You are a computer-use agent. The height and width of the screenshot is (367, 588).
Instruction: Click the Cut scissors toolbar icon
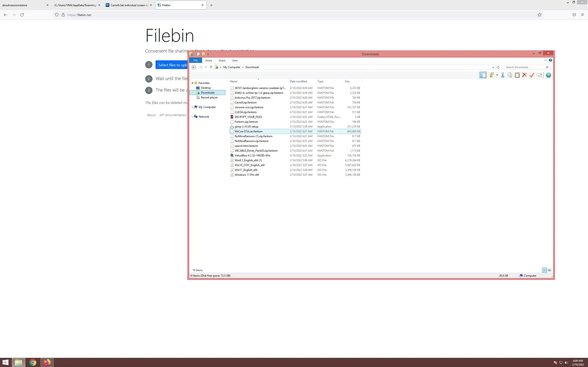(503, 75)
